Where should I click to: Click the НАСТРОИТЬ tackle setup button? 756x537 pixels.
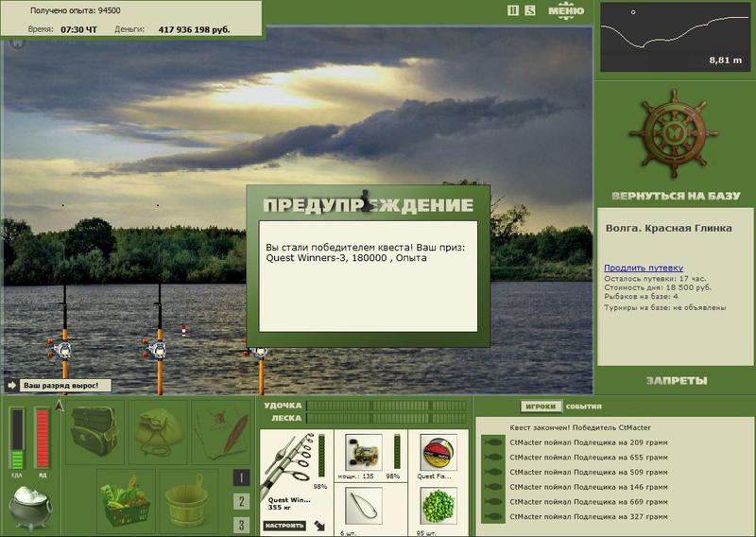[284, 526]
